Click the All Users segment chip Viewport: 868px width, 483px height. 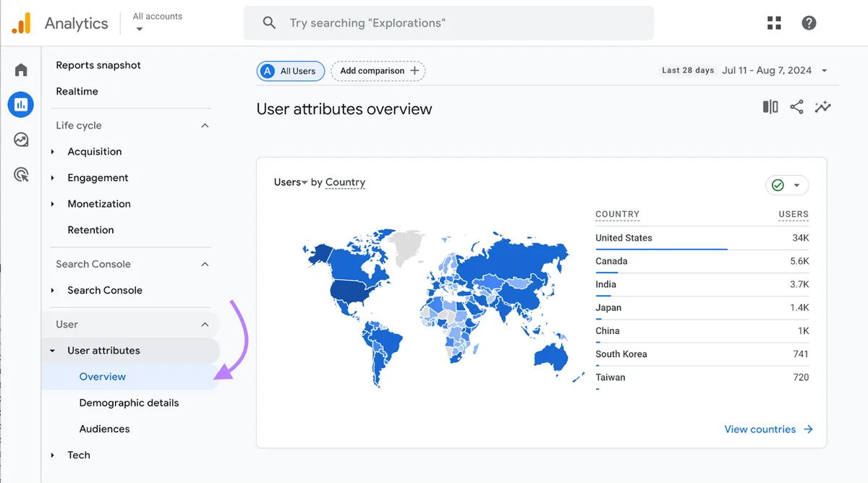[x=291, y=71]
